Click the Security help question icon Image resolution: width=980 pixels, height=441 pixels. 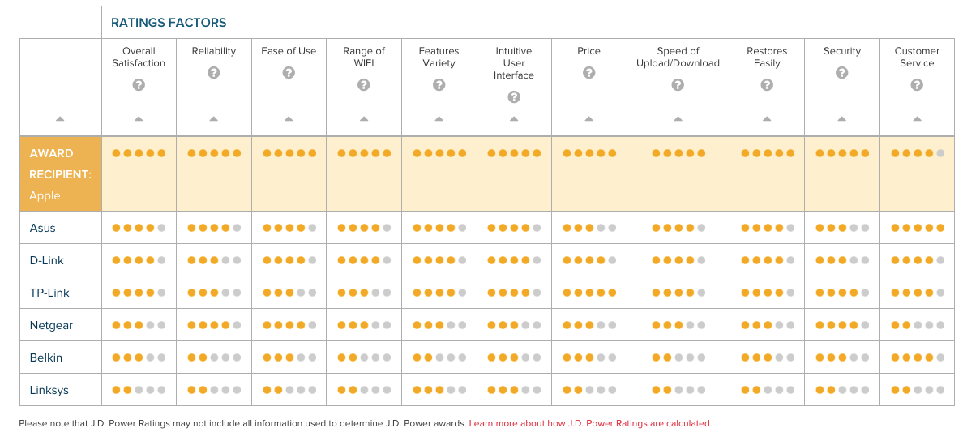842,73
